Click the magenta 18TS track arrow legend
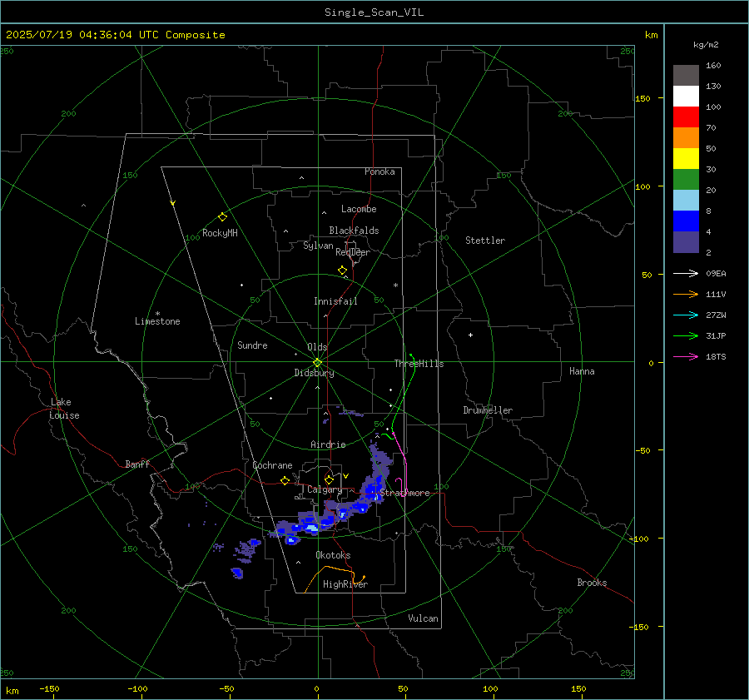Viewport: 749px width, 700px height. point(686,356)
